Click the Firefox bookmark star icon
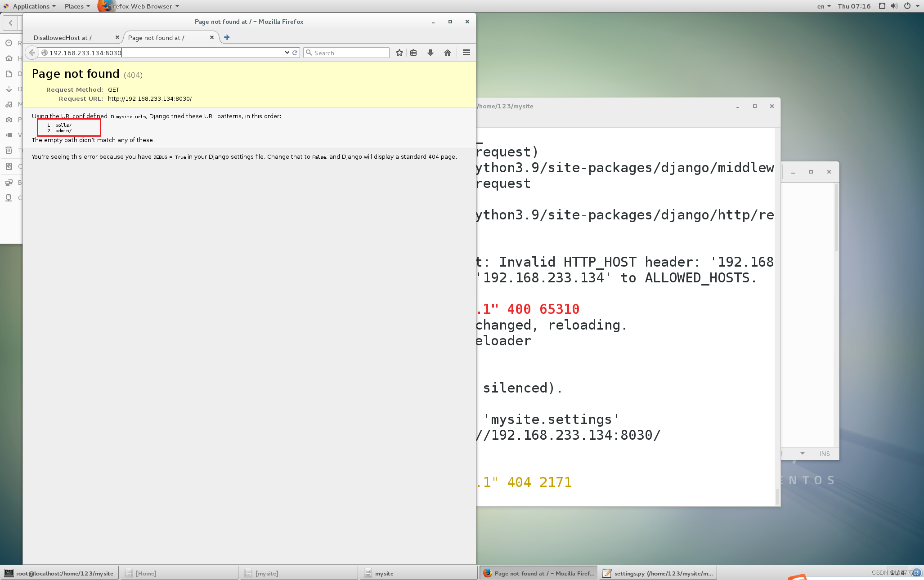 click(399, 53)
